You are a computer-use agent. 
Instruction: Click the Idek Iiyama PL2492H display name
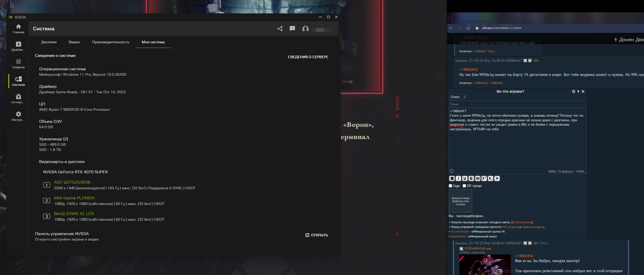click(74, 198)
